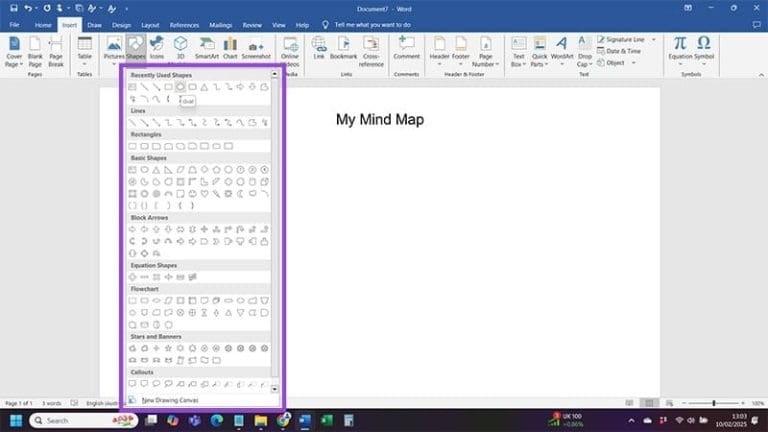The image size is (768, 432).
Task: Open the File tab
Action: [x=15, y=25]
